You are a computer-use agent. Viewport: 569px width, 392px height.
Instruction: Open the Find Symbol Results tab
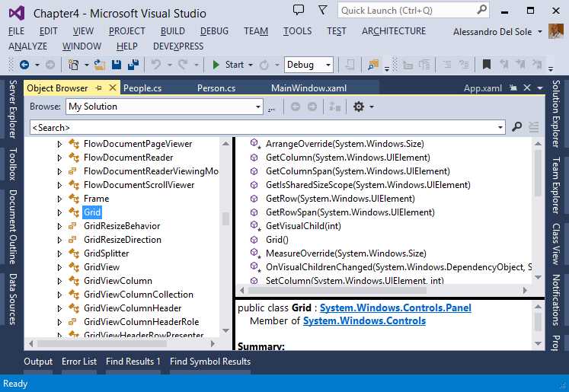(210, 362)
